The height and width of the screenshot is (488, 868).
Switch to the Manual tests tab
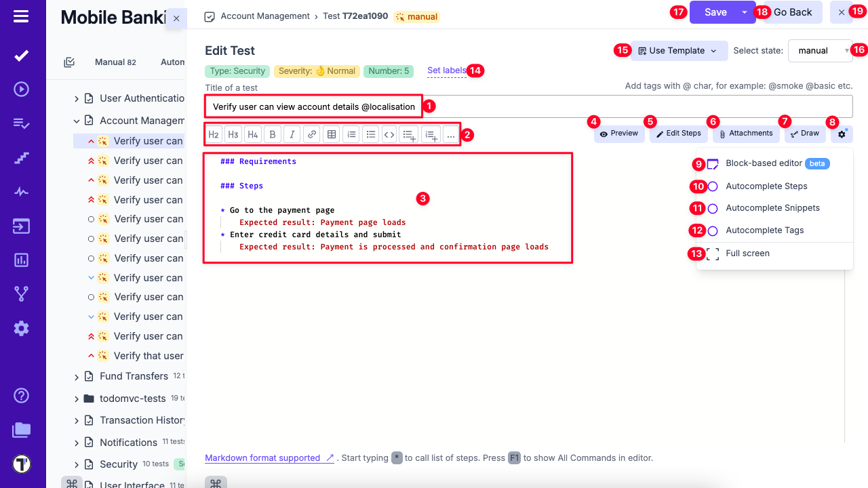point(115,62)
